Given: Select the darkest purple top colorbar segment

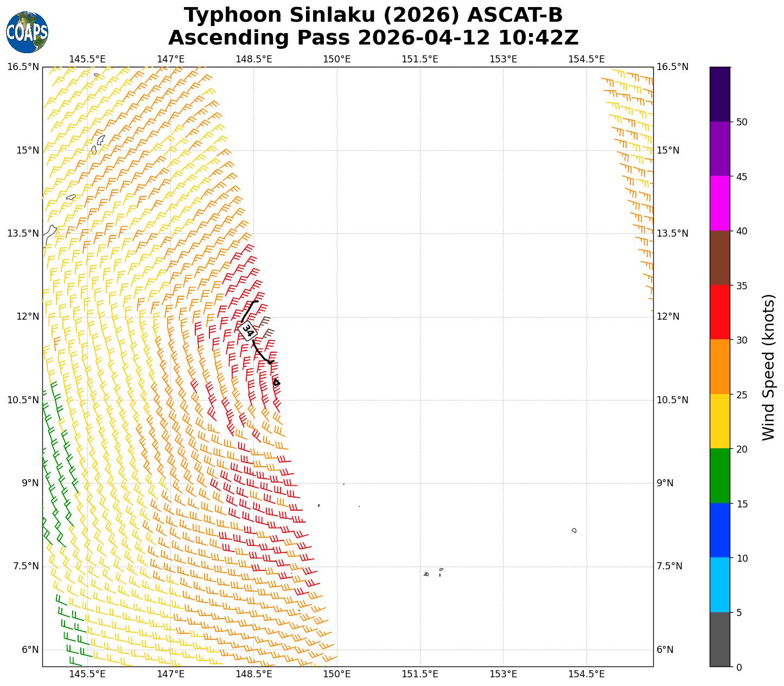Looking at the screenshot, I should tap(720, 94).
